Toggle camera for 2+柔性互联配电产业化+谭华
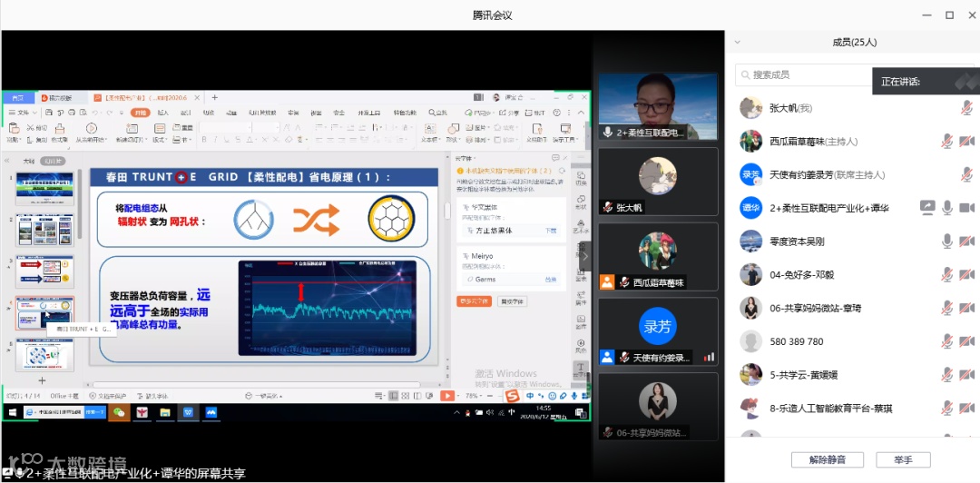This screenshot has height=483, width=980. click(x=967, y=208)
